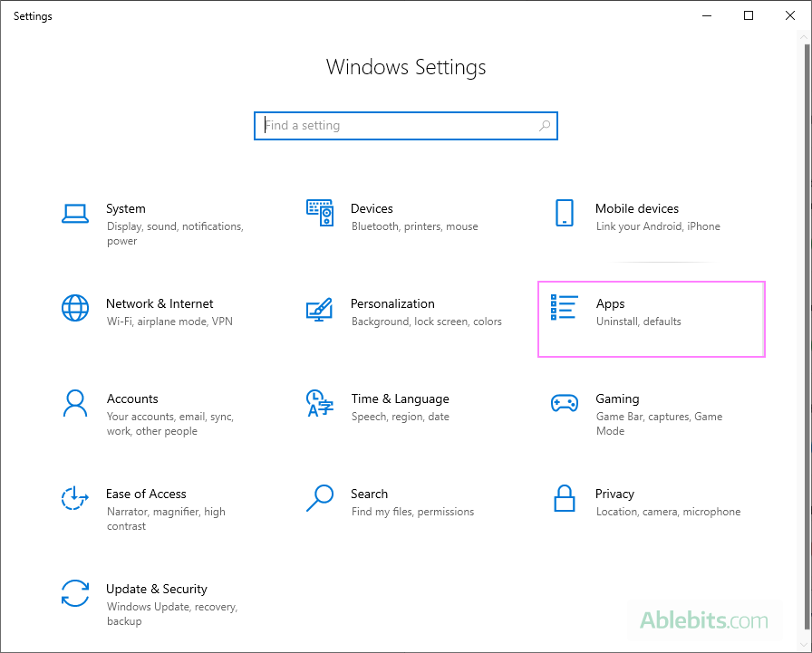This screenshot has height=653, width=812.
Task: Open the Privacy title
Action: pyautogui.click(x=614, y=495)
